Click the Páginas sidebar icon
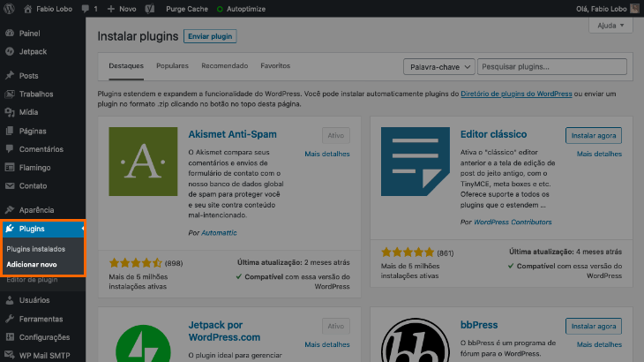Viewport: 644px width, 362px height. pos(10,131)
